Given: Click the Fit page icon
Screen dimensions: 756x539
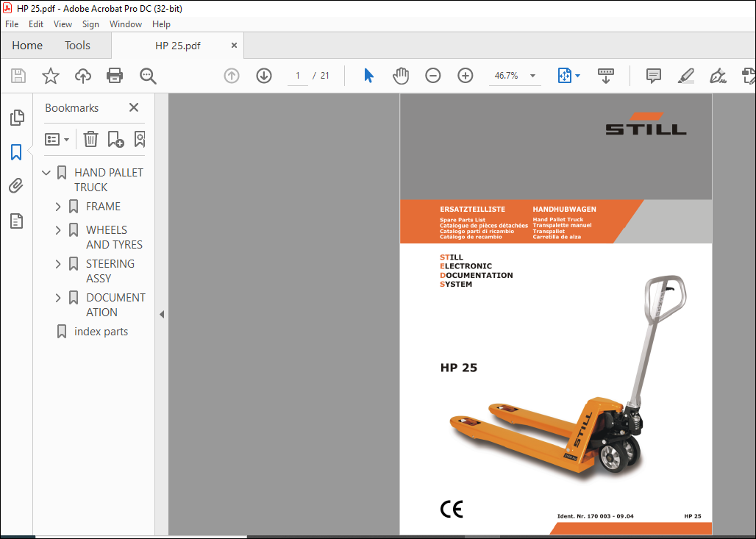Looking at the screenshot, I should click(565, 76).
